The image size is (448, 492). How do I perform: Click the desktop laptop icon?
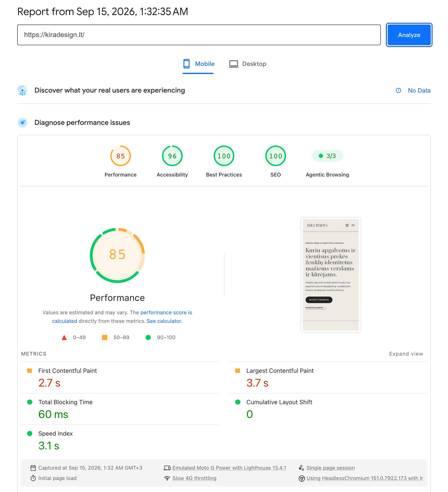tap(233, 64)
